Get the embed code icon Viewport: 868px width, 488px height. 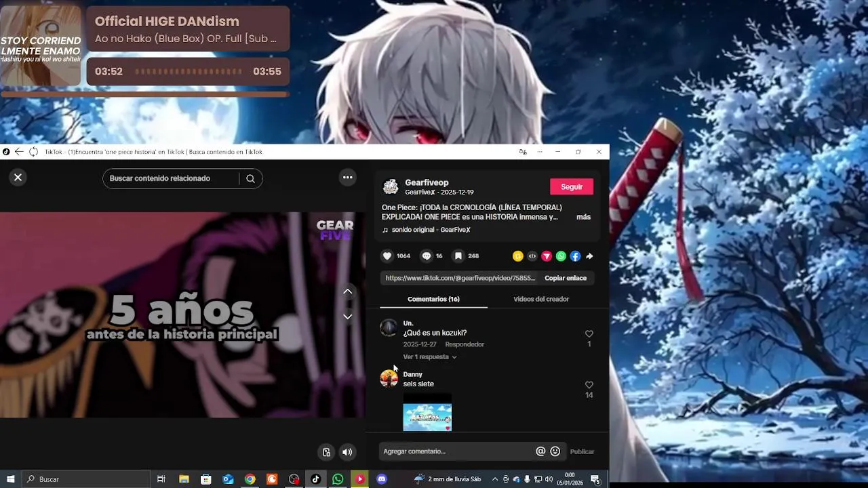pos(532,256)
